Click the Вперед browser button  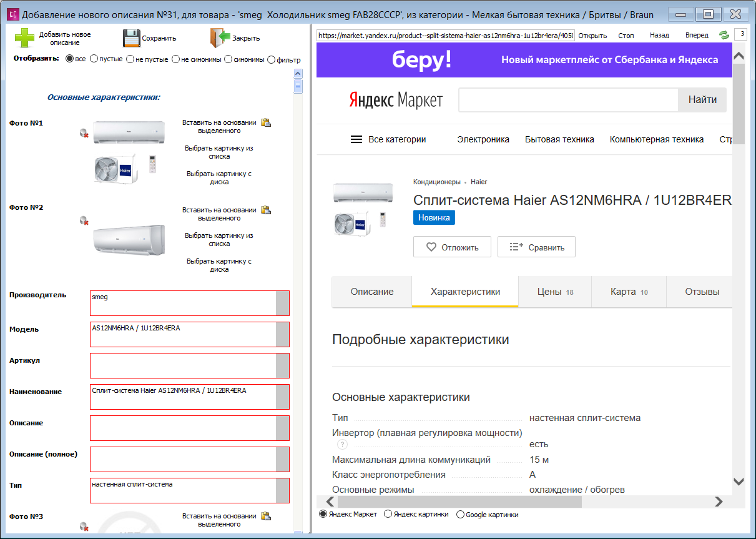[697, 36]
